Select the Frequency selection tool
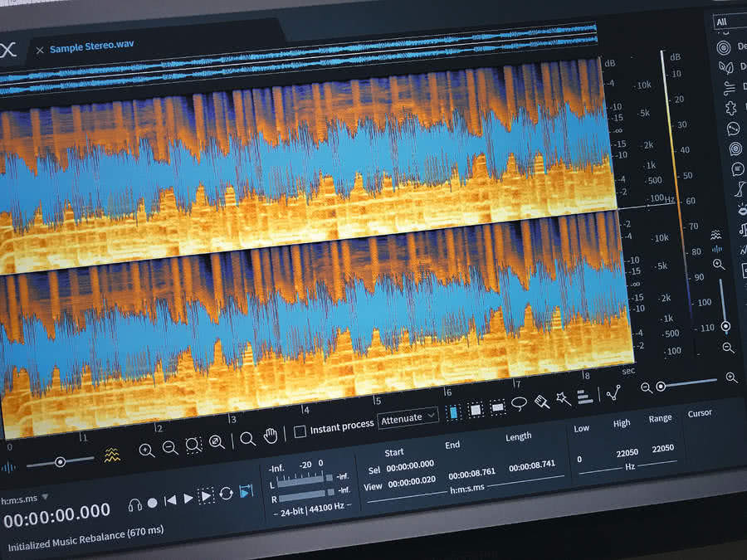The height and width of the screenshot is (560, 747). [497, 407]
